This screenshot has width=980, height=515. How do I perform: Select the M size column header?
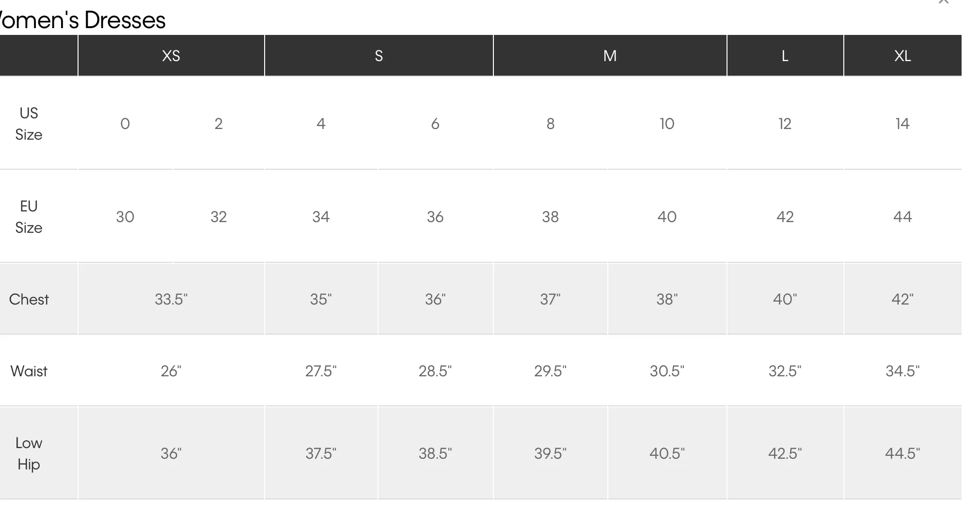(x=610, y=55)
